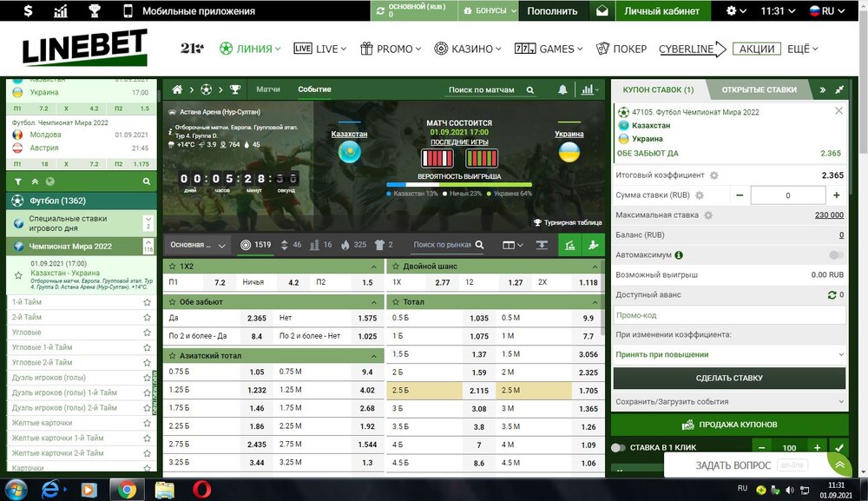The height and width of the screenshot is (501, 868).
Task: Select the Событие tab
Action: pos(314,89)
